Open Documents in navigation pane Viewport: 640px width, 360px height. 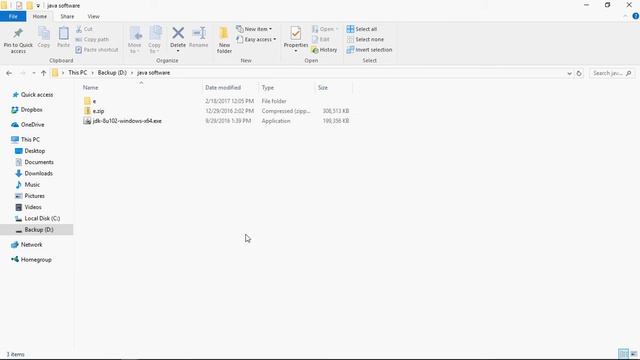(39, 162)
